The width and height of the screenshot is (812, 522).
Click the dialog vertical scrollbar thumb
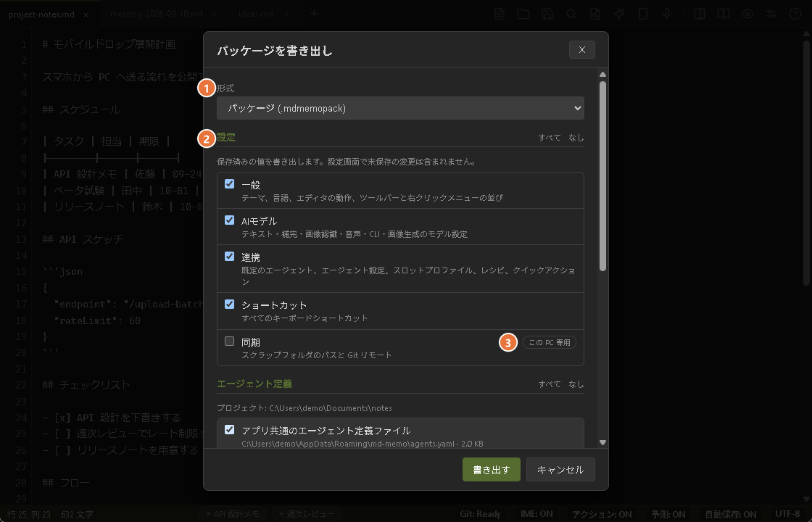click(602, 176)
